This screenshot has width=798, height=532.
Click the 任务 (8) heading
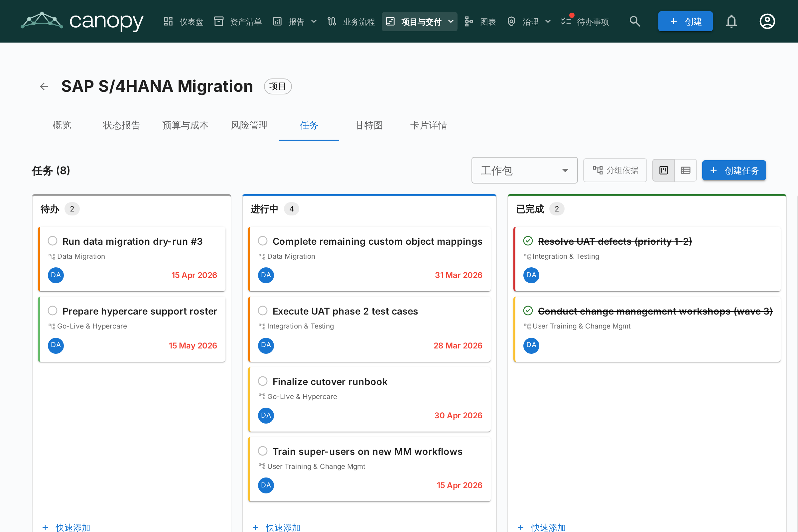[51, 170]
